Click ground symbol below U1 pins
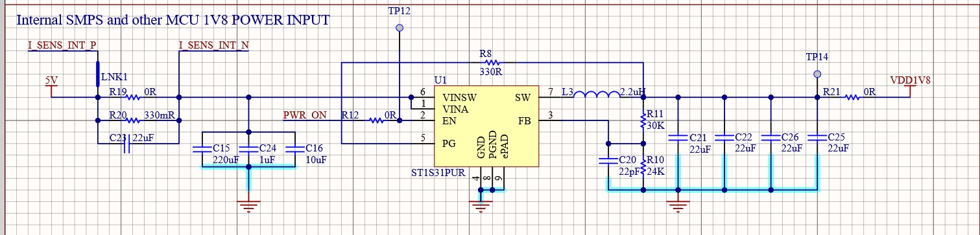980x235 pixels. 481,207
